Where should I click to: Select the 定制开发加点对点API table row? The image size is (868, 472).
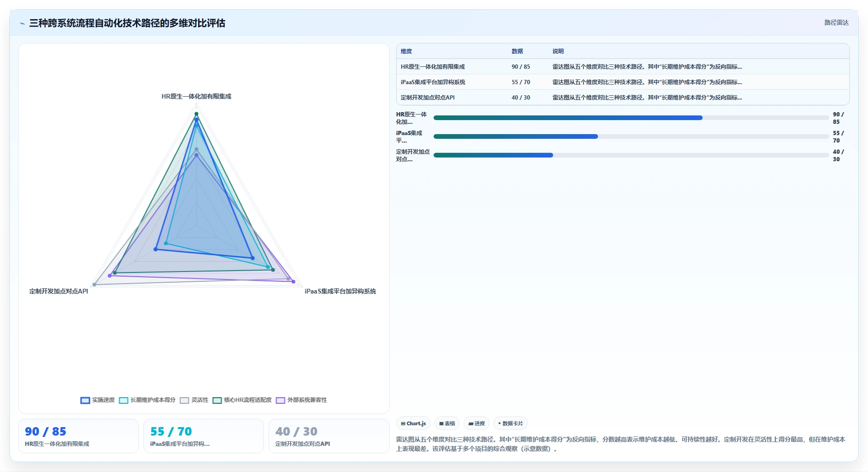pyautogui.click(x=623, y=97)
